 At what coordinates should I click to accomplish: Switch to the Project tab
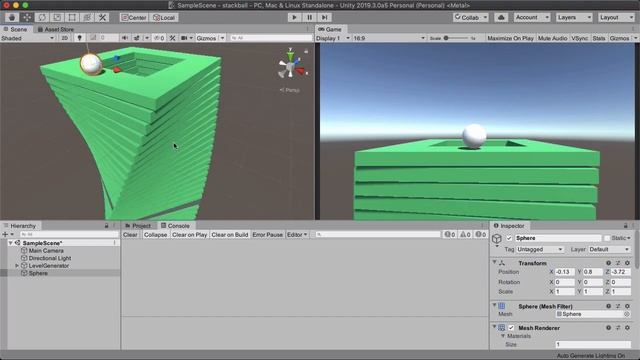point(138,226)
